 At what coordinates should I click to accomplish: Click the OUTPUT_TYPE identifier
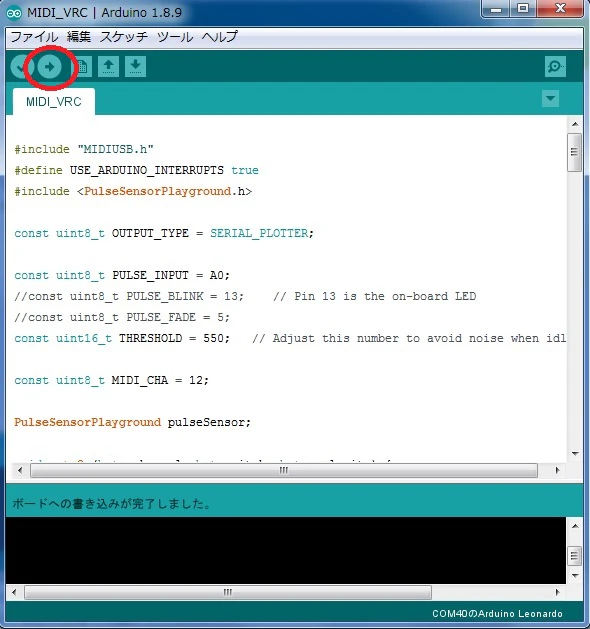pos(150,233)
